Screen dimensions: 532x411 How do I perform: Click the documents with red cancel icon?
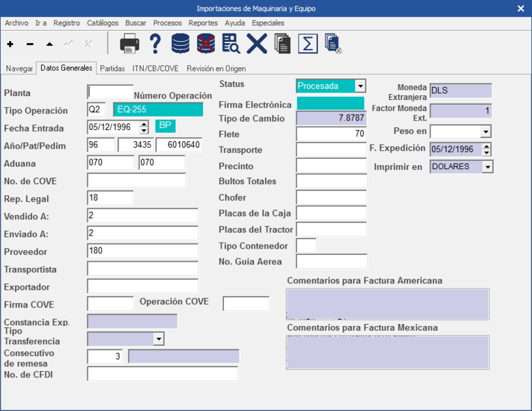[333, 43]
